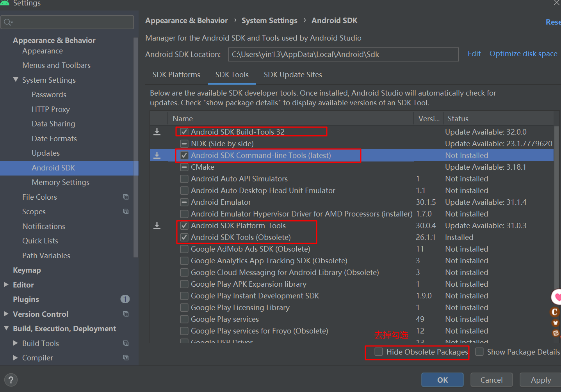Expand the Build Tools node
Viewport: 561px width, 392px height.
(x=16, y=343)
